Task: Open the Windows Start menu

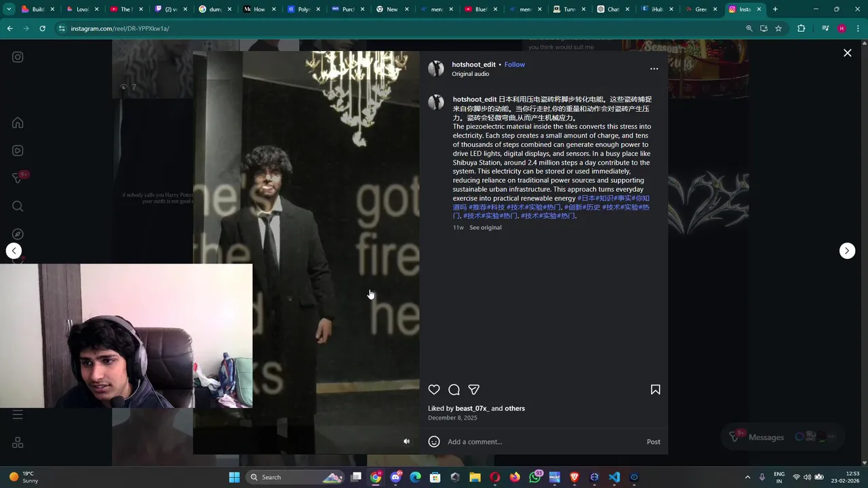Action: coord(234,477)
